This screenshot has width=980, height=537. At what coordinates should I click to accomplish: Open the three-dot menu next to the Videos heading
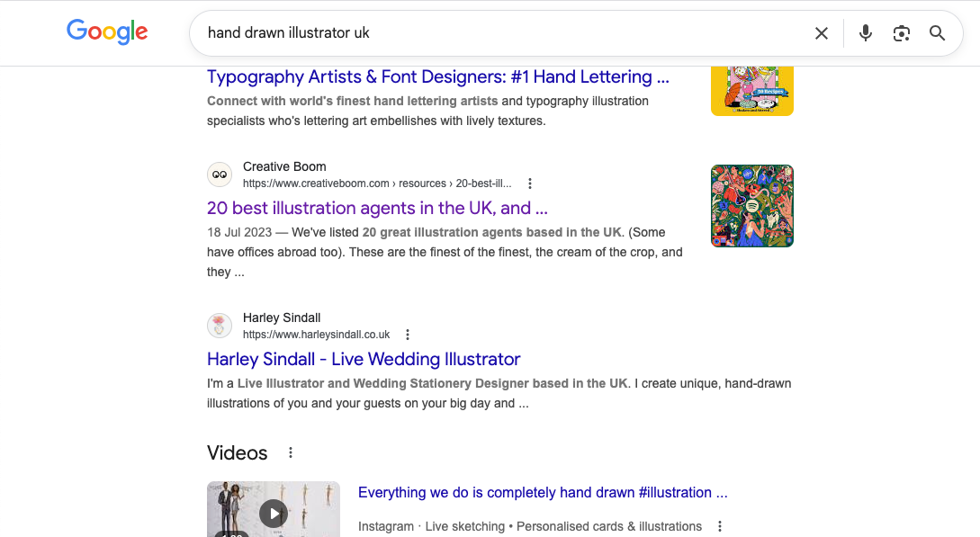290,452
